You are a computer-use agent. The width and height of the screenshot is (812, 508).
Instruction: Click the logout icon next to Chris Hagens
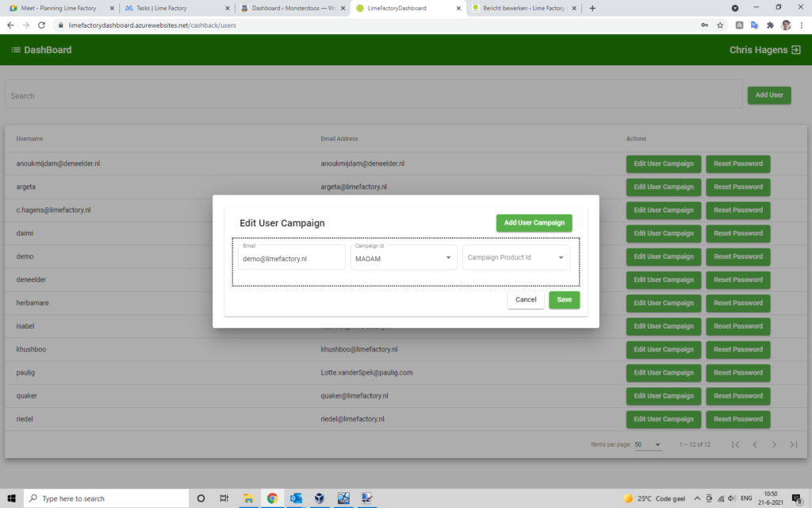[795, 50]
